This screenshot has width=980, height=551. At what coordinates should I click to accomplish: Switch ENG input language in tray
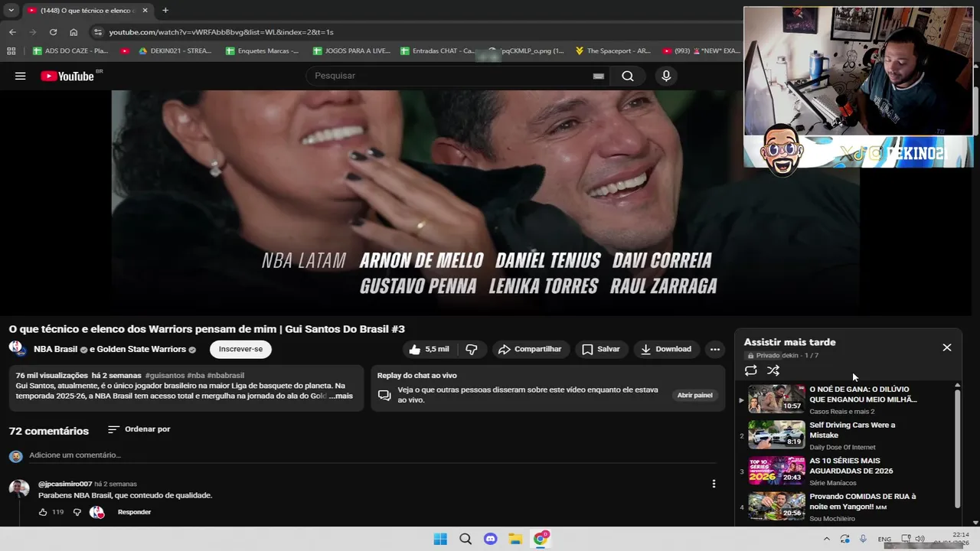pos(884,539)
